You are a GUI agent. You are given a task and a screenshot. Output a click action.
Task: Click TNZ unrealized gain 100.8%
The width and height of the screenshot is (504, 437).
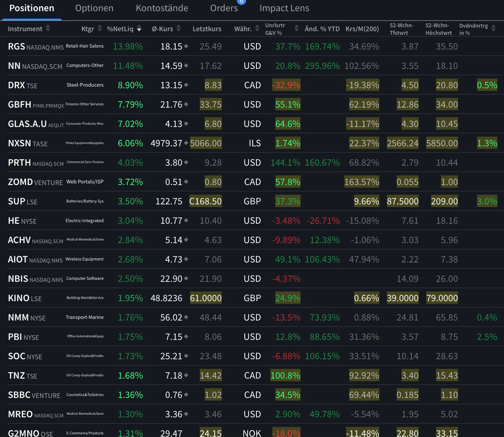[285, 375]
